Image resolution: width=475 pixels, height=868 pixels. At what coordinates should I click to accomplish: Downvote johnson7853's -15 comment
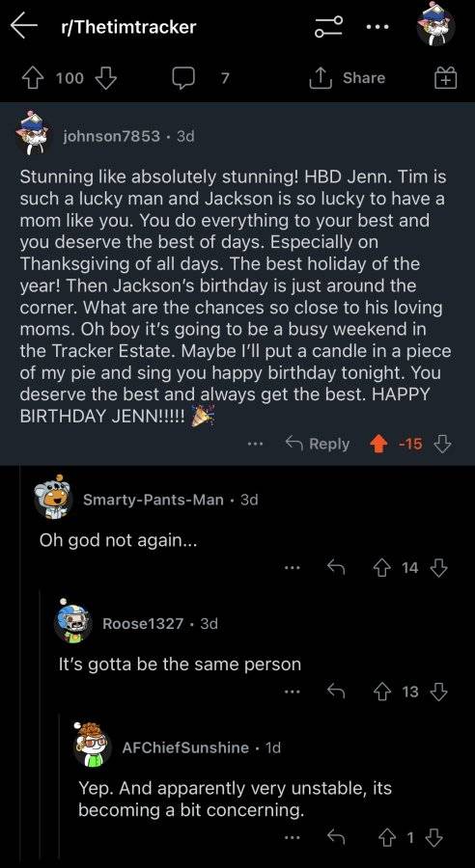[x=443, y=444]
